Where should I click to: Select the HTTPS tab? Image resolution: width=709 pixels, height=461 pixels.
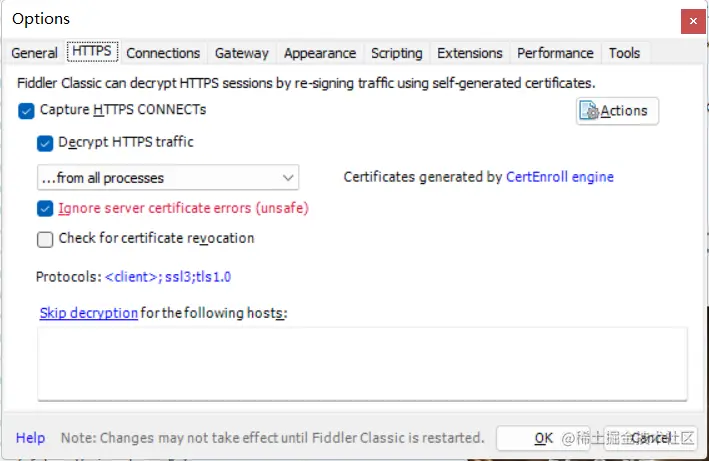pyautogui.click(x=92, y=52)
